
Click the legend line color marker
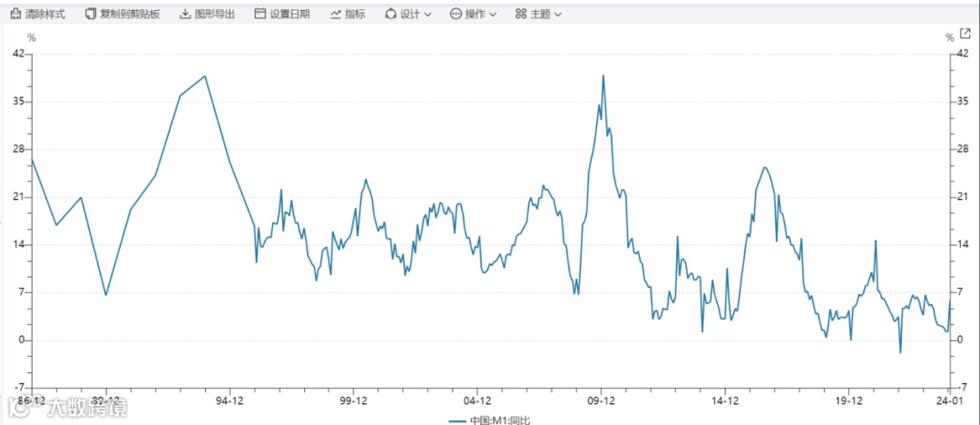point(457,420)
